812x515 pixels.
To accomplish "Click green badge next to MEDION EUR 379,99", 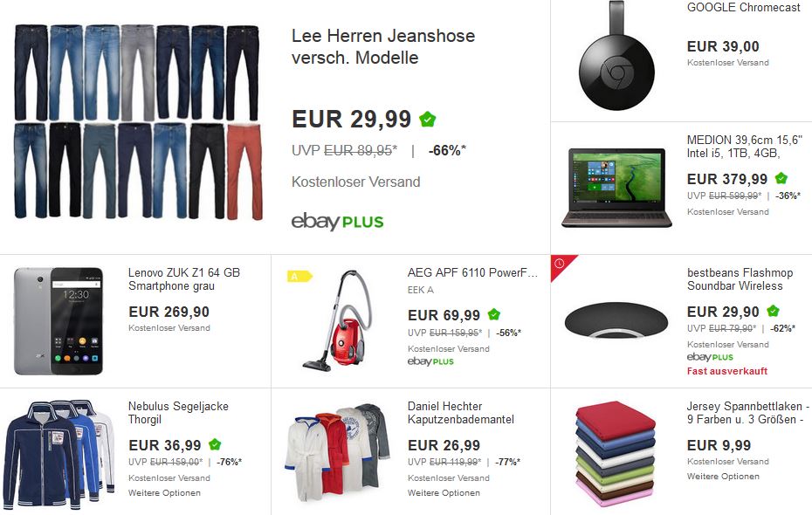I will point(781,179).
